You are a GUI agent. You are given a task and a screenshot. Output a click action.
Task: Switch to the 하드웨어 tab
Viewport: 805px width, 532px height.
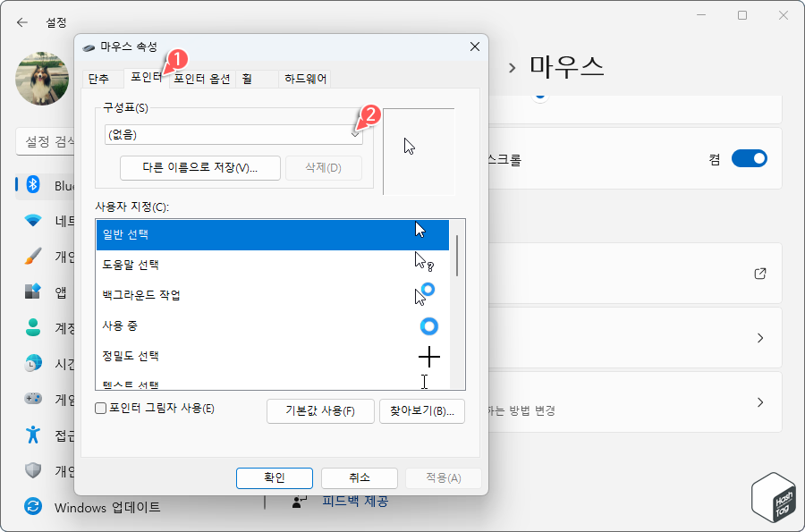tap(304, 79)
